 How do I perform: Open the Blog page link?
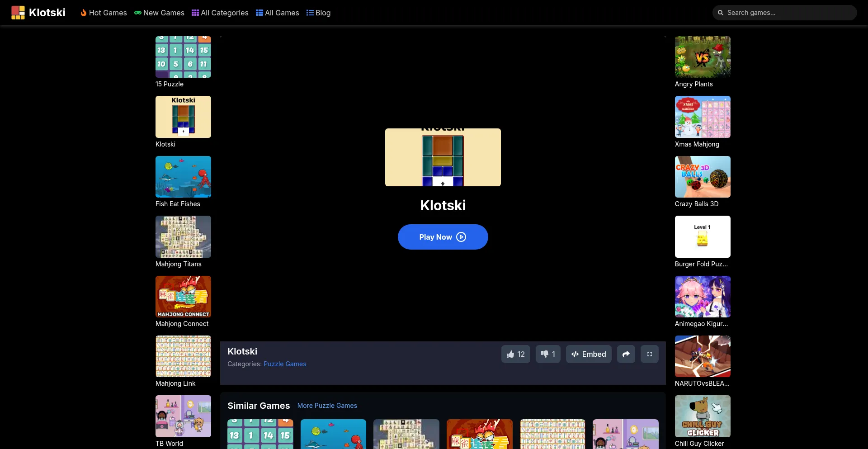(319, 13)
